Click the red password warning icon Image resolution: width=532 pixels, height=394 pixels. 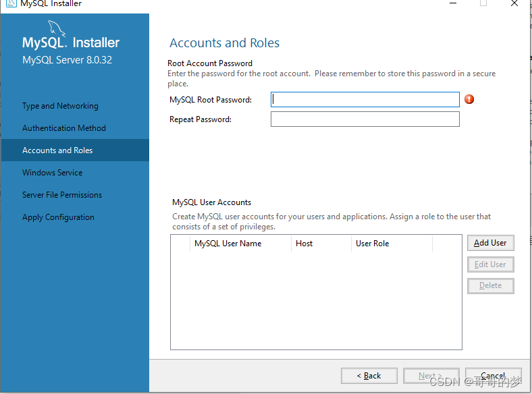coord(469,99)
